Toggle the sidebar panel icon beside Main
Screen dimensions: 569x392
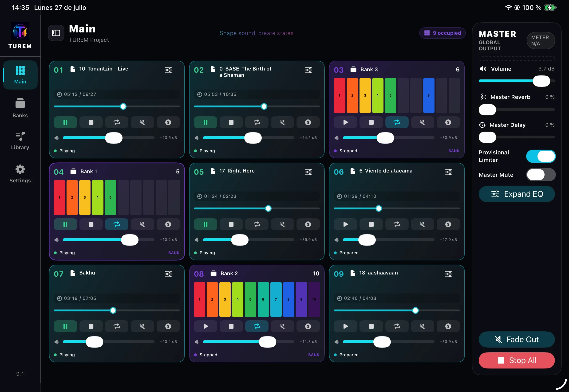coord(56,33)
